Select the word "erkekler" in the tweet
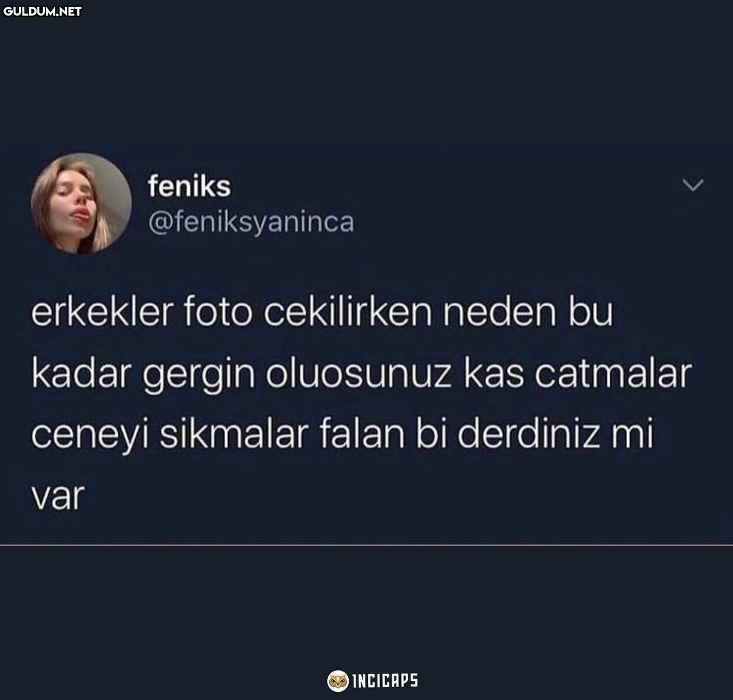 click(x=102, y=312)
